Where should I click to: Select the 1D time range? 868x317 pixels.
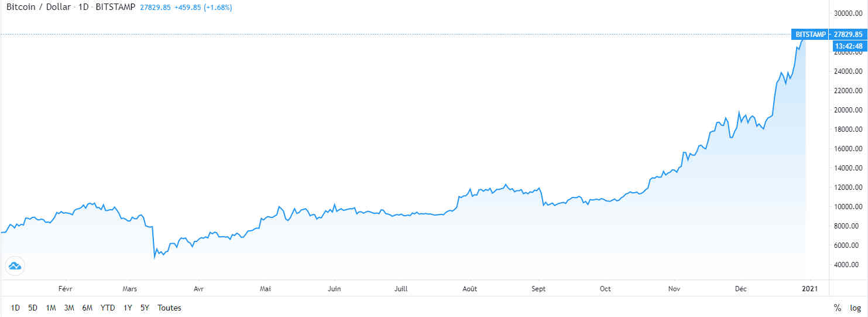pyautogui.click(x=15, y=308)
